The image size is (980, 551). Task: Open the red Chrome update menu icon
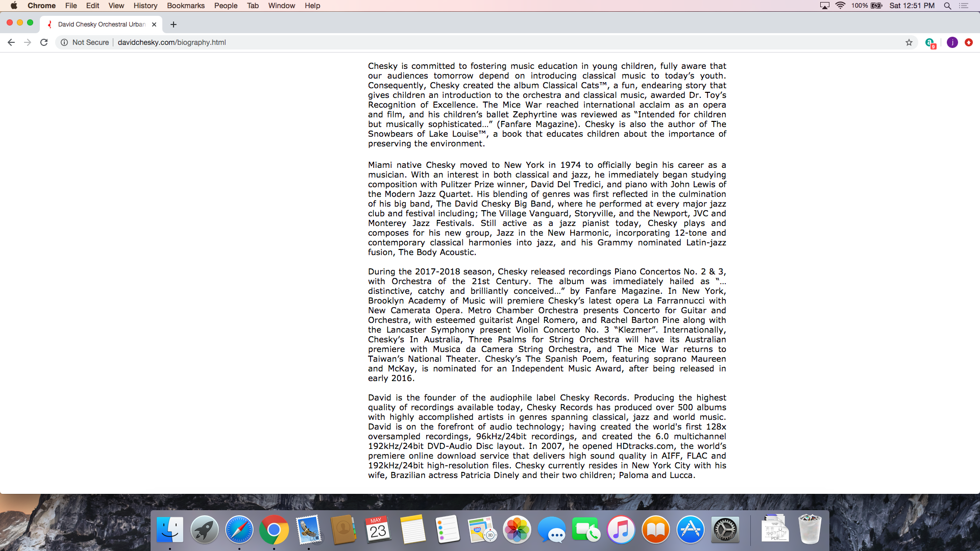tap(969, 42)
